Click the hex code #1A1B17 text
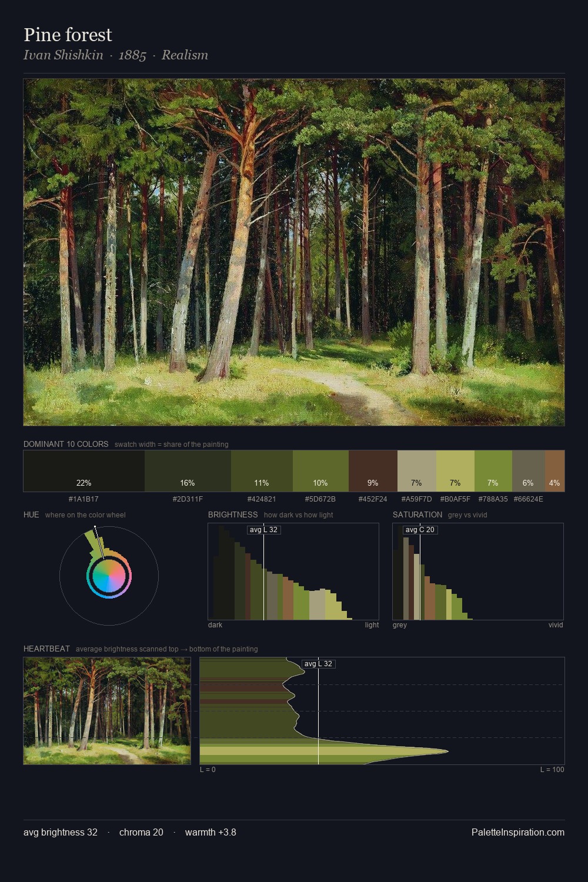This screenshot has width=588, height=882. tap(83, 499)
